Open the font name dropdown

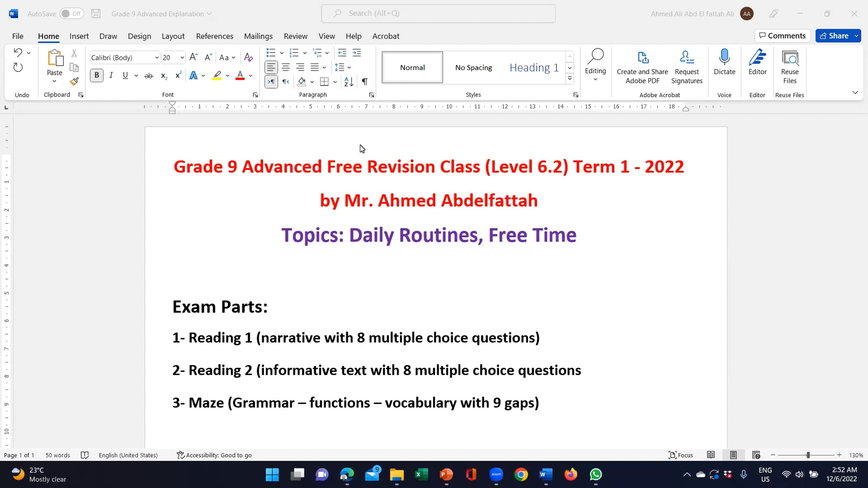tap(157, 57)
